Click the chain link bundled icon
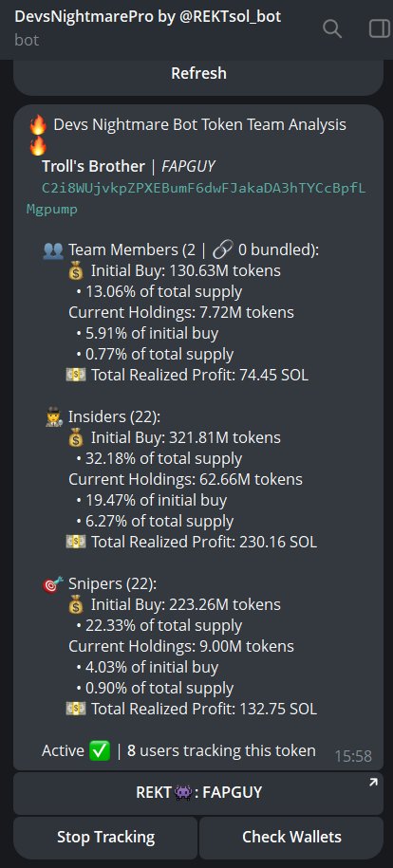 pyautogui.click(x=223, y=250)
